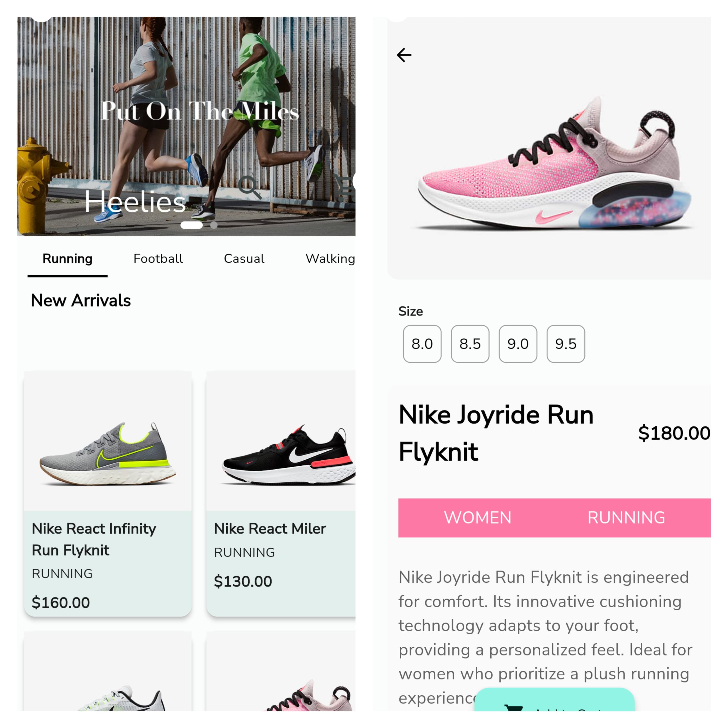This screenshot has width=728, height=728.
Task: Select the Running tab
Action: (67, 258)
